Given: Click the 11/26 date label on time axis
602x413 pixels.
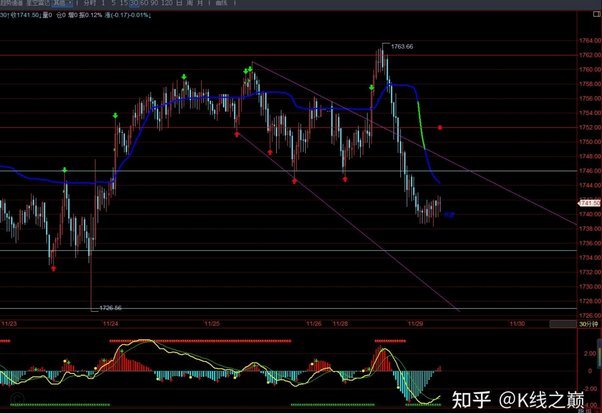Looking at the screenshot, I should pos(314,324).
